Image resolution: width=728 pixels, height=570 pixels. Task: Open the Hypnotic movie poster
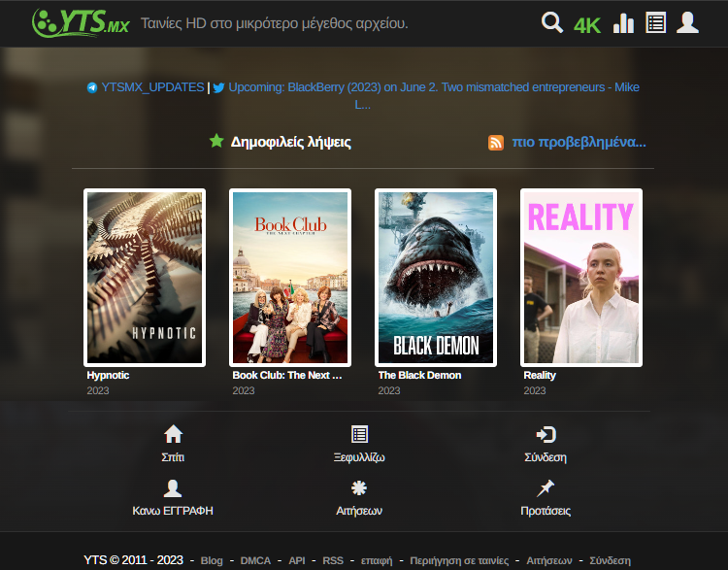(x=145, y=278)
